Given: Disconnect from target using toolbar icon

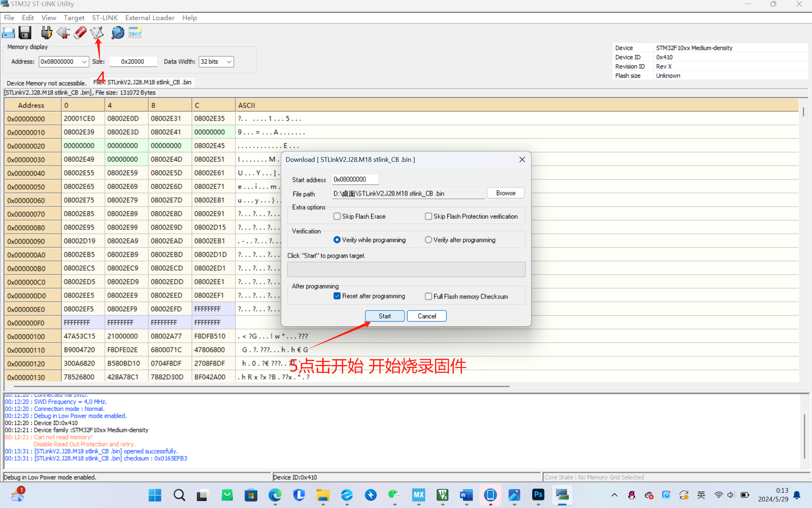Looking at the screenshot, I should 63,33.
